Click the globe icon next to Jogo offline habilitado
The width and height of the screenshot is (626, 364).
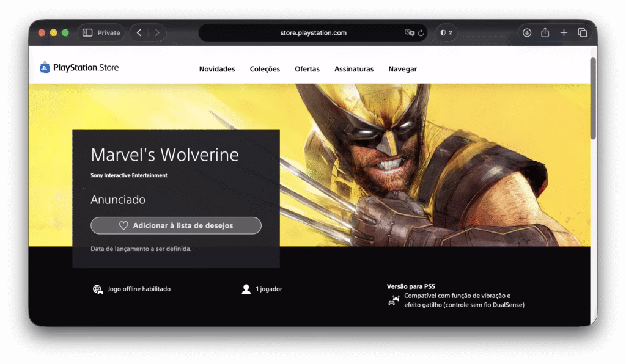[x=97, y=289]
